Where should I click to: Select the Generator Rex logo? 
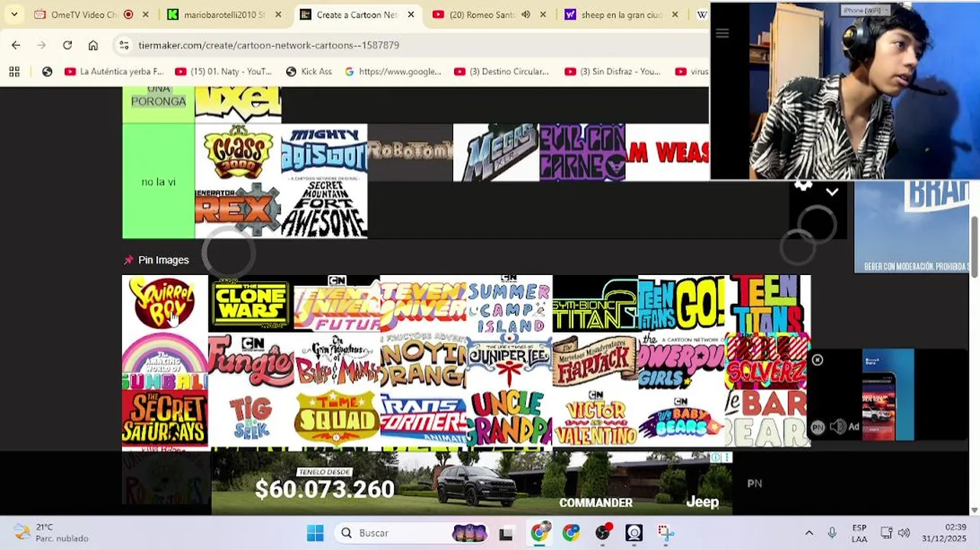(x=238, y=210)
